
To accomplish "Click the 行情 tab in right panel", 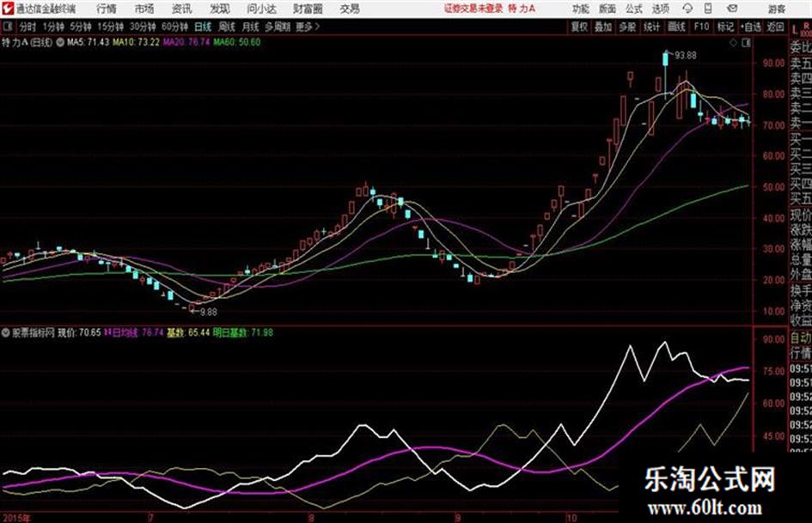I will coord(801,353).
